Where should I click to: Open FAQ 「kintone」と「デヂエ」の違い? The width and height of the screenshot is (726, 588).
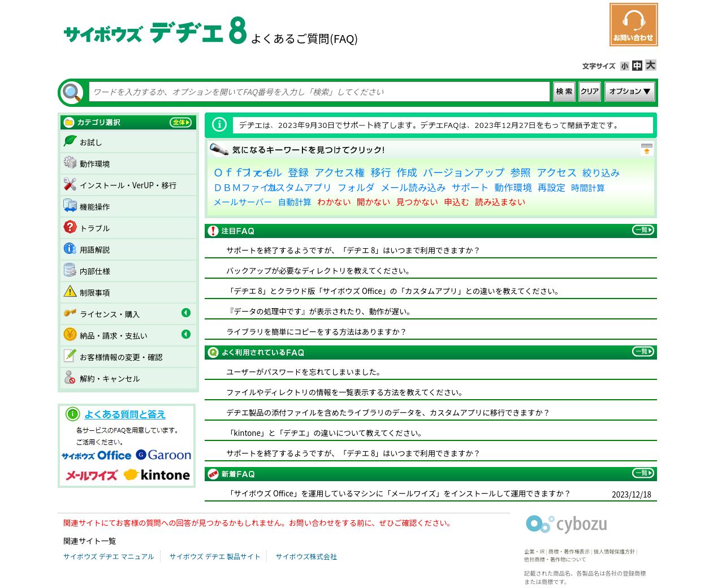[x=325, y=433]
